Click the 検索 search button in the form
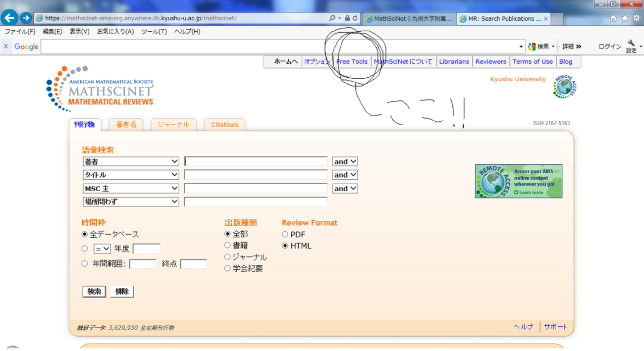Screen dimensions: 644x351 click(x=94, y=292)
